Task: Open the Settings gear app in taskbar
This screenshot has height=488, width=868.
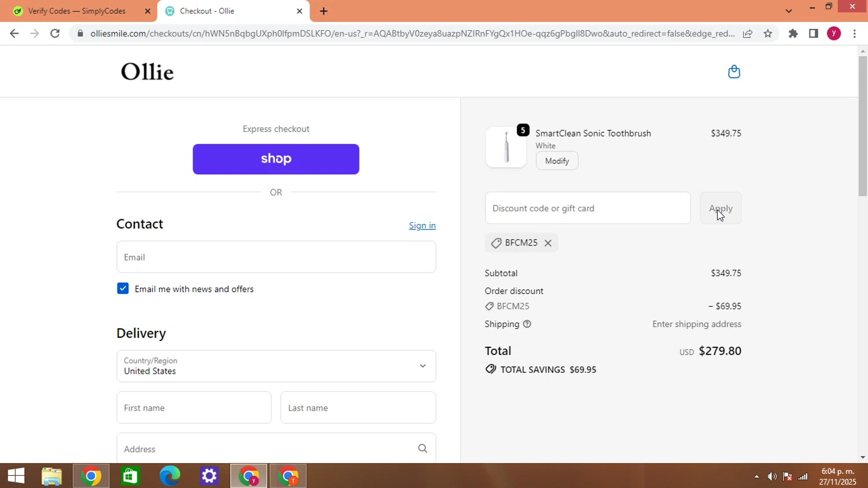Action: point(209,476)
